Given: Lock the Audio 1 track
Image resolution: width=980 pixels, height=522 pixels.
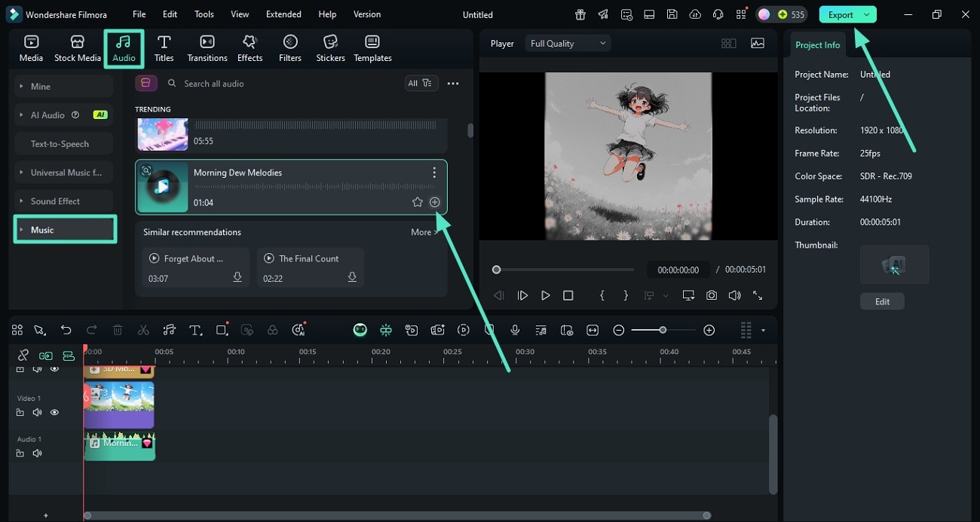Looking at the screenshot, I should (20, 453).
